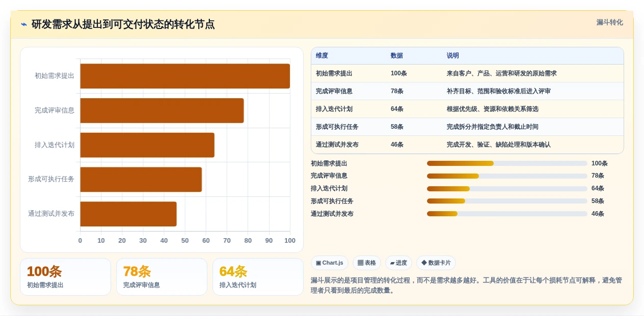Select the 表格 tag chip
The width and height of the screenshot is (644, 316).
(367, 263)
